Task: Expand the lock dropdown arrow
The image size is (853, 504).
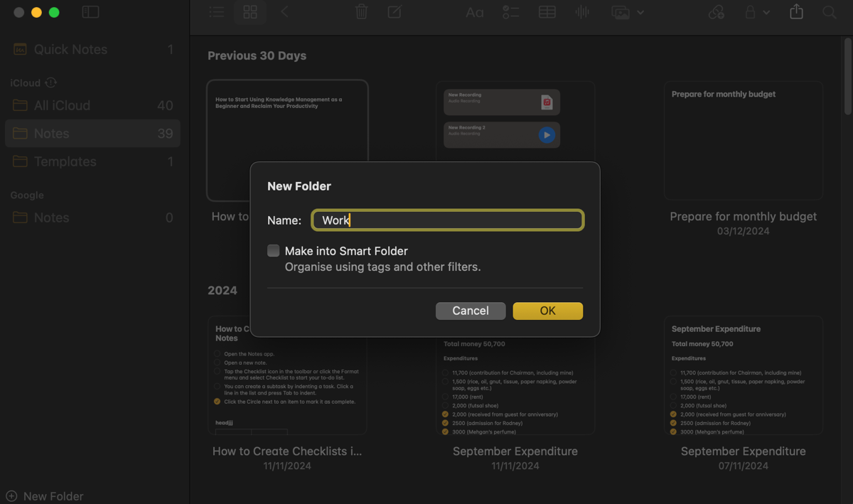Action: tap(766, 13)
